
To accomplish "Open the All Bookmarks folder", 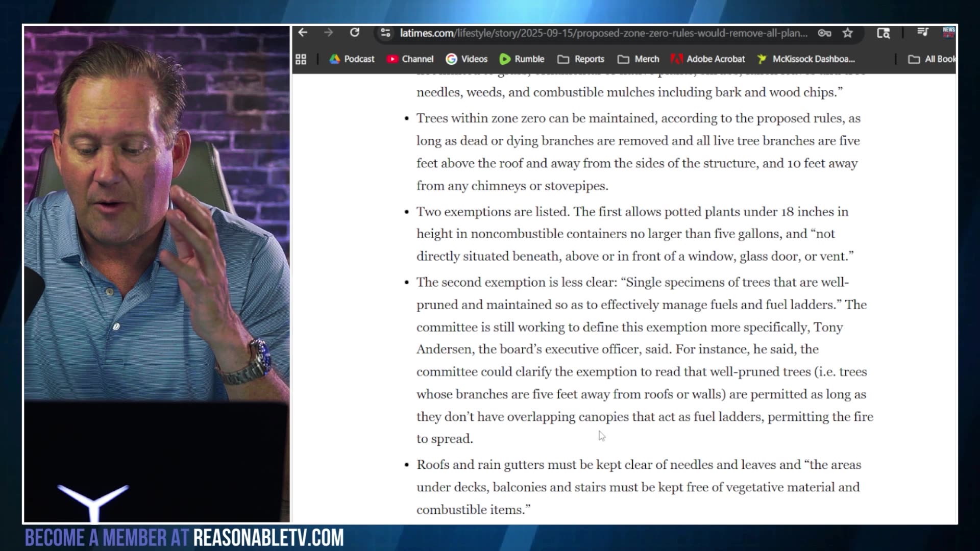I will 932,59.
